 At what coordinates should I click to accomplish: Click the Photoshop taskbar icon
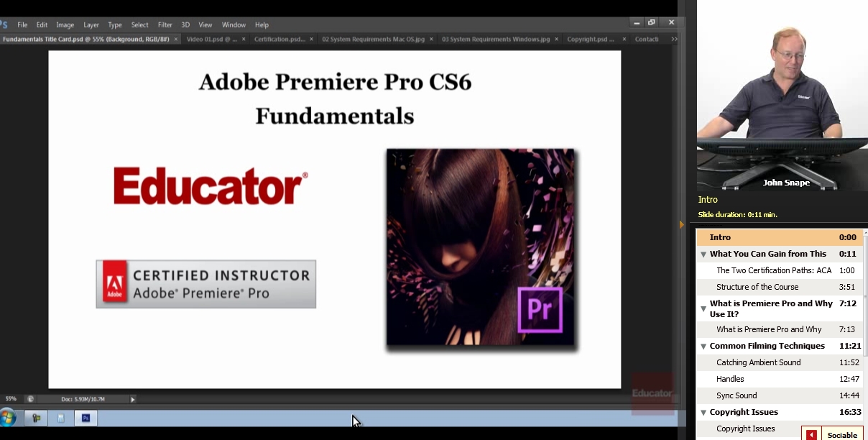click(86, 418)
